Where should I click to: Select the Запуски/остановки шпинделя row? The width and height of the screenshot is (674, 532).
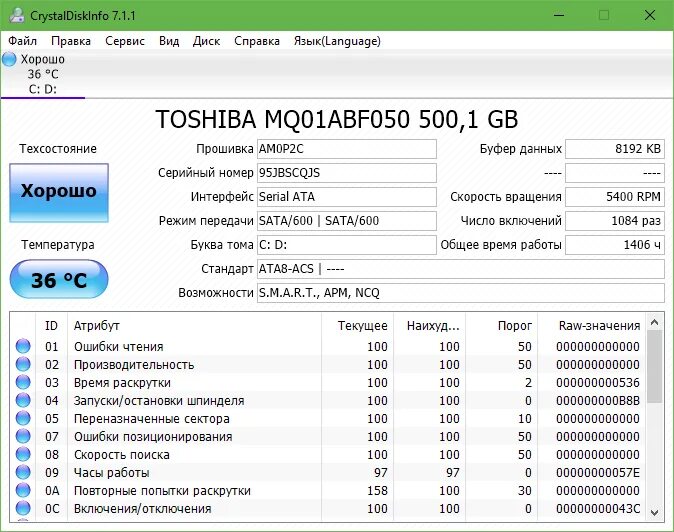click(328, 401)
